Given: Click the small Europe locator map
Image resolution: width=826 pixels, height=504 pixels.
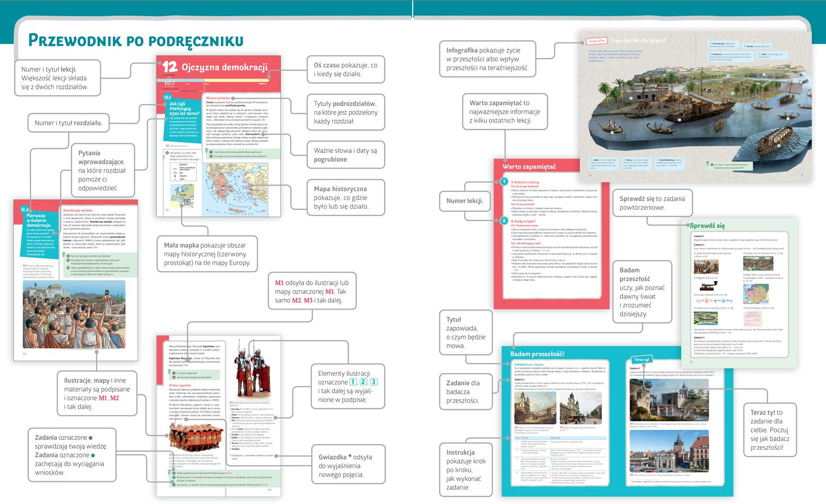Looking at the screenshot, I should [183, 195].
